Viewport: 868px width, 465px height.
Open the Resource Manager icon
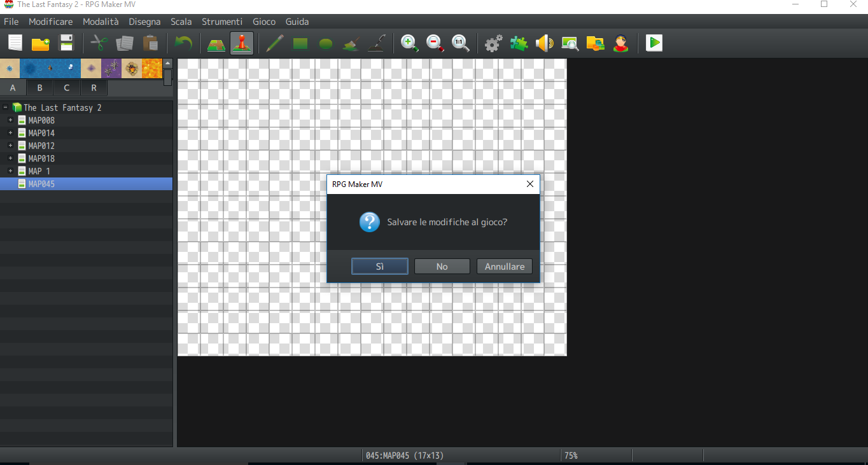coord(596,43)
